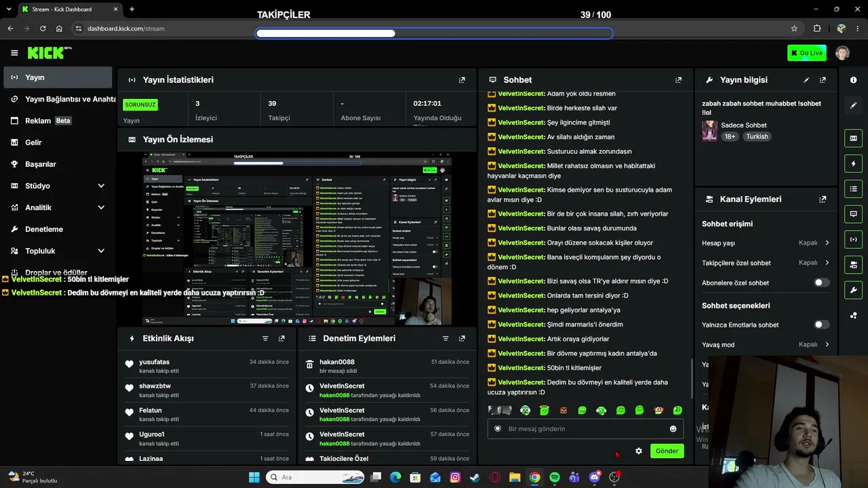
Task: Click the stream preview thumbnail
Action: click(298, 239)
